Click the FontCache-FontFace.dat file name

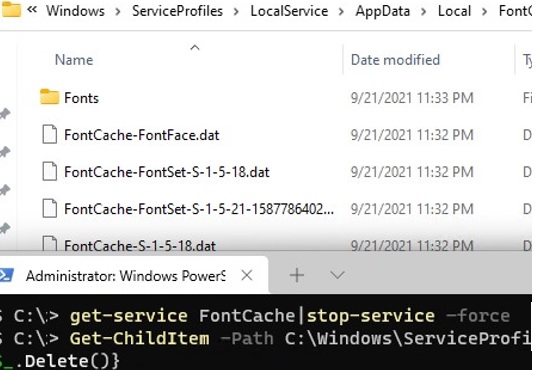(x=142, y=135)
